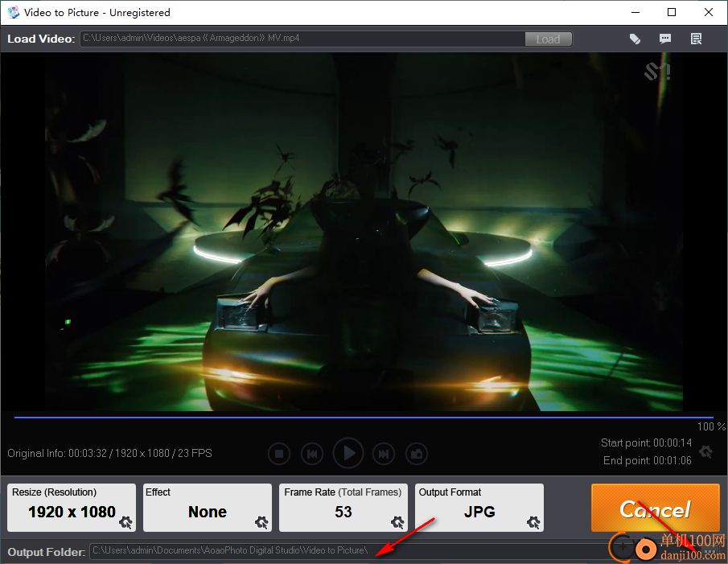Open Resize resolution settings gear
Viewport: 728px width, 564px height.
coord(125,523)
